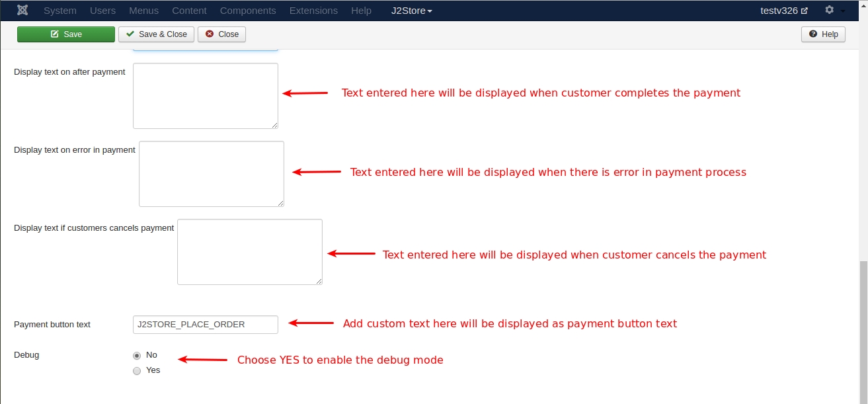
Task: Click the Help button on the right
Action: click(x=823, y=34)
